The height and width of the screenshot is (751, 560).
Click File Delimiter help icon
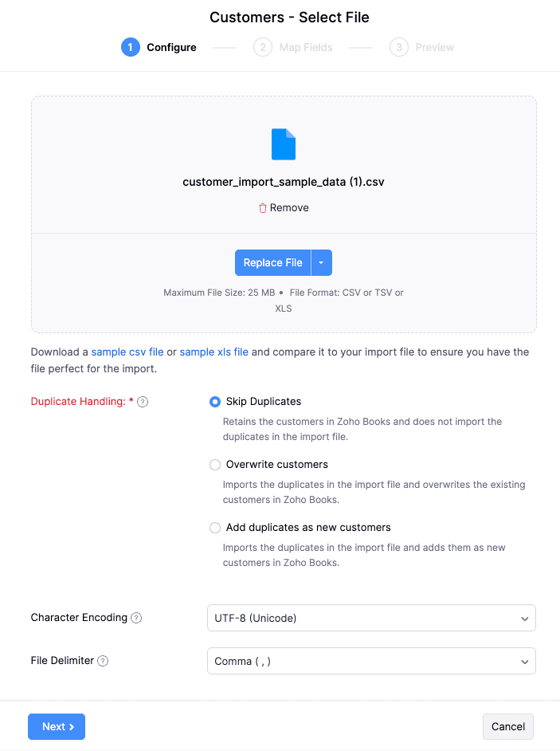click(x=103, y=661)
